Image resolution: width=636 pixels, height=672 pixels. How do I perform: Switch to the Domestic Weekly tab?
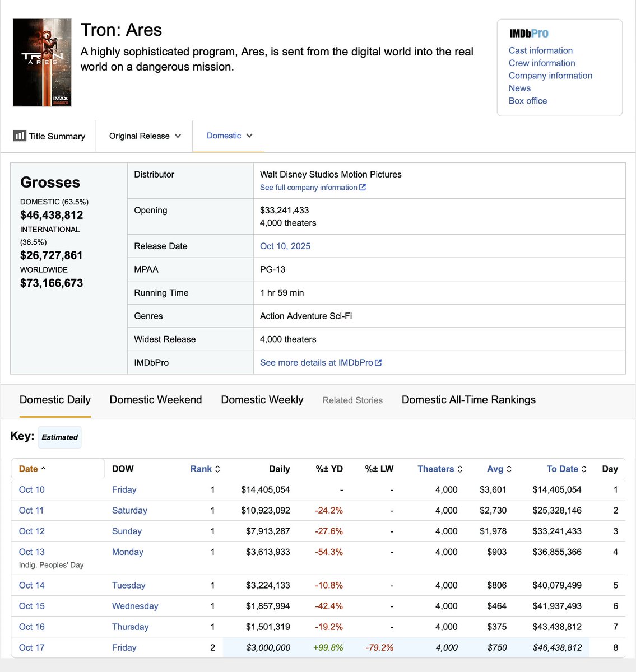262,400
